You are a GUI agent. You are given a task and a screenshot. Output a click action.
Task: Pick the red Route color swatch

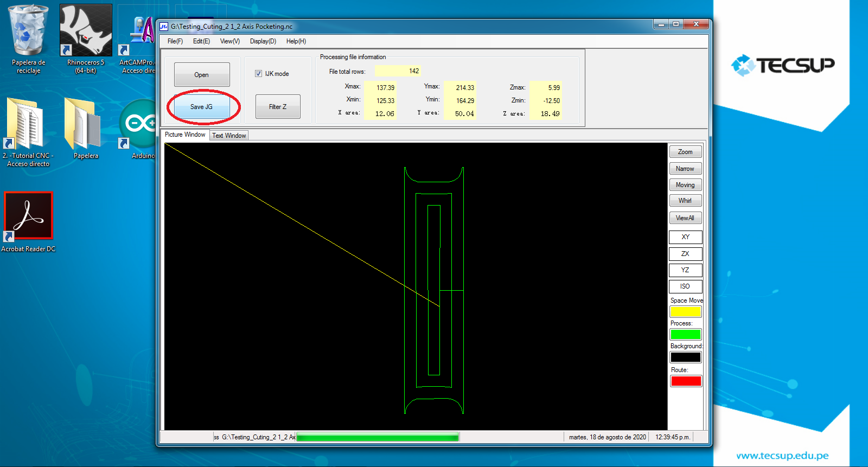686,381
